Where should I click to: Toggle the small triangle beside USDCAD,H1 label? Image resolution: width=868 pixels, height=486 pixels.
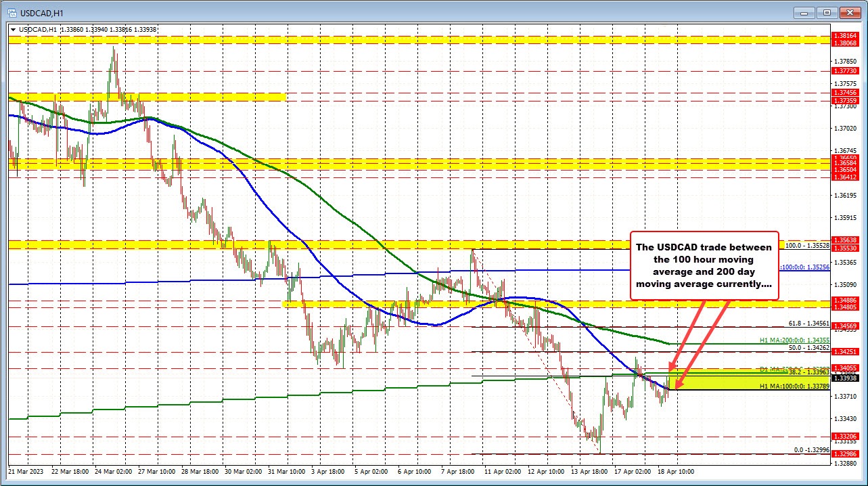tap(13, 30)
